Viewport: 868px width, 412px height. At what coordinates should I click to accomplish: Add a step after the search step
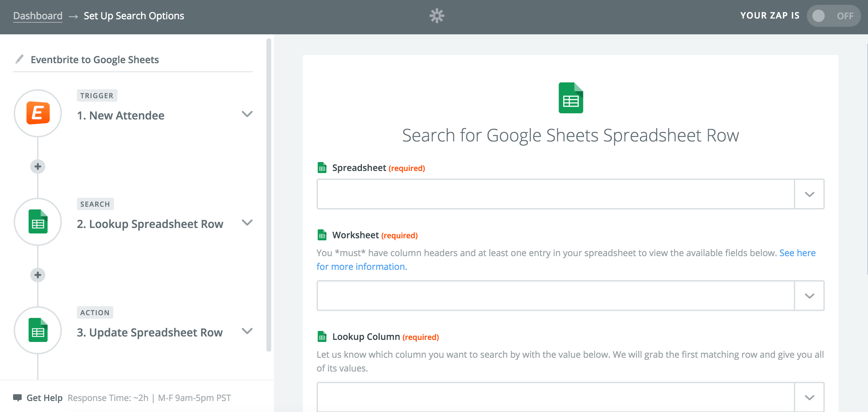[x=38, y=275]
